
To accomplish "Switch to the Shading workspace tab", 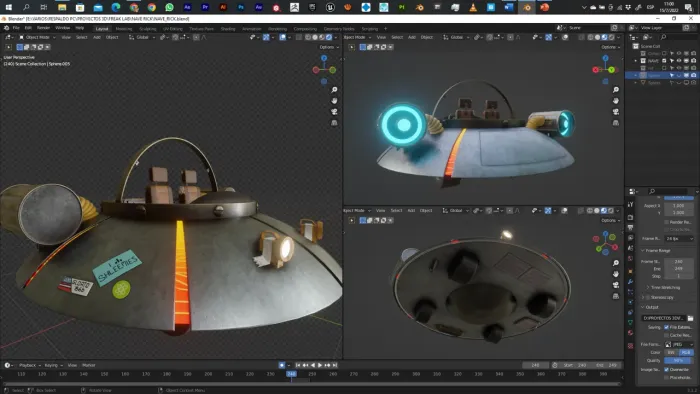I will pos(228,29).
